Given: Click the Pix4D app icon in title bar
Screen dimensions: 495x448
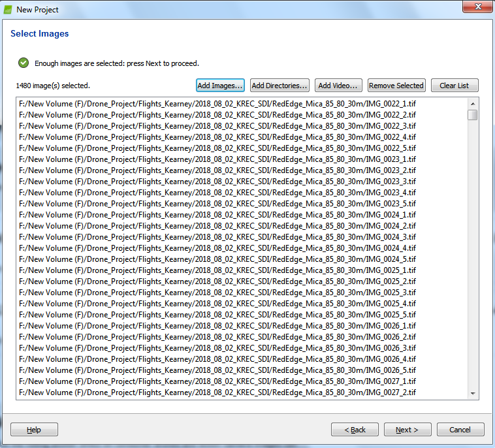Looking at the screenshot, I should coord(8,10).
